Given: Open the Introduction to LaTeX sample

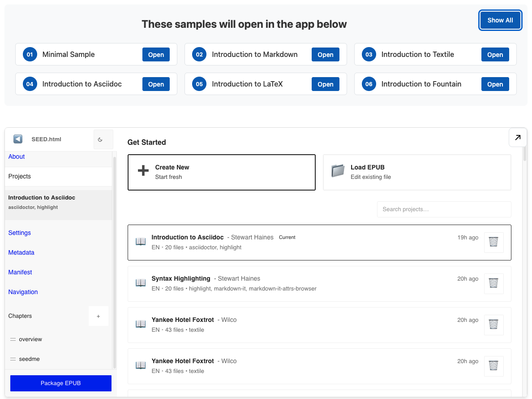Looking at the screenshot, I should pyautogui.click(x=326, y=84).
